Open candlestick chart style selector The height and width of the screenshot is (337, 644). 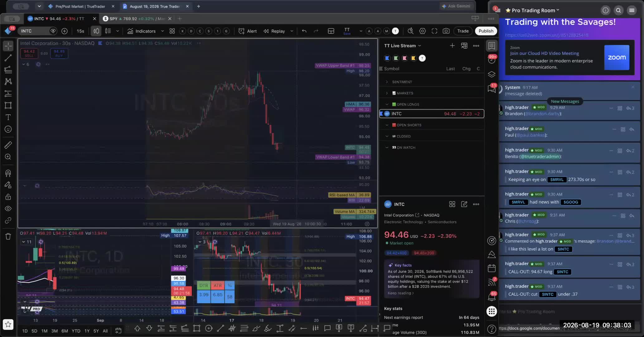96,31
